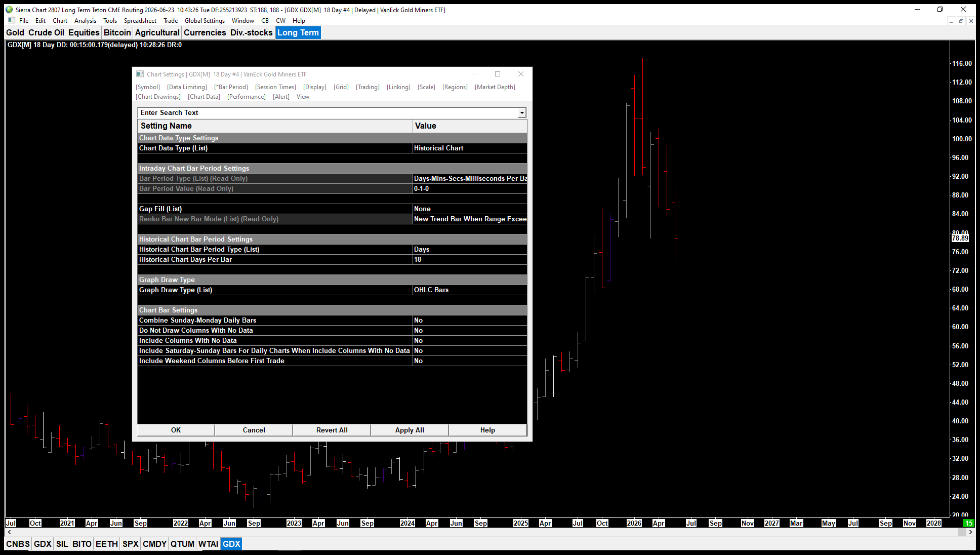Toggle Combine Sunday-Monday Daily Bars value
Image resolution: width=980 pixels, height=555 pixels.
(470, 321)
